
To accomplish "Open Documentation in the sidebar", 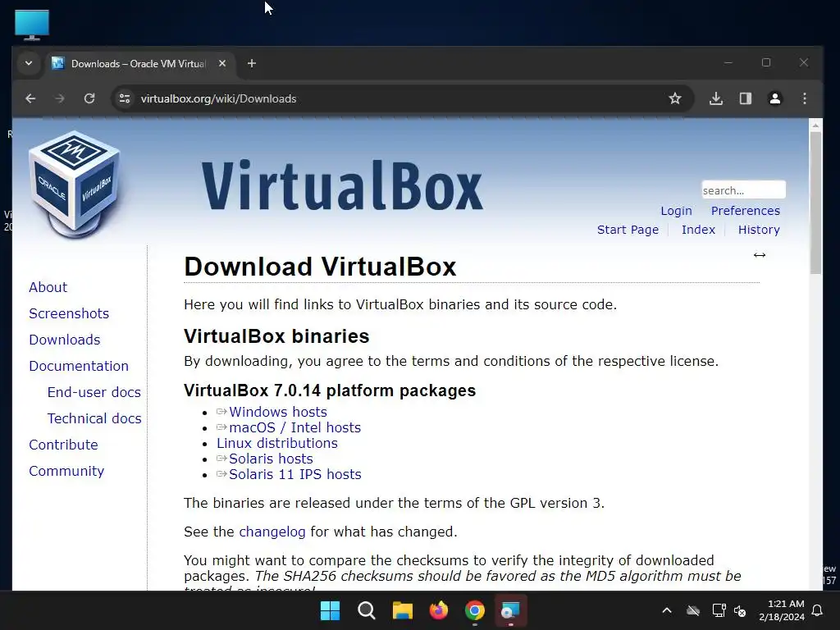I will point(79,366).
